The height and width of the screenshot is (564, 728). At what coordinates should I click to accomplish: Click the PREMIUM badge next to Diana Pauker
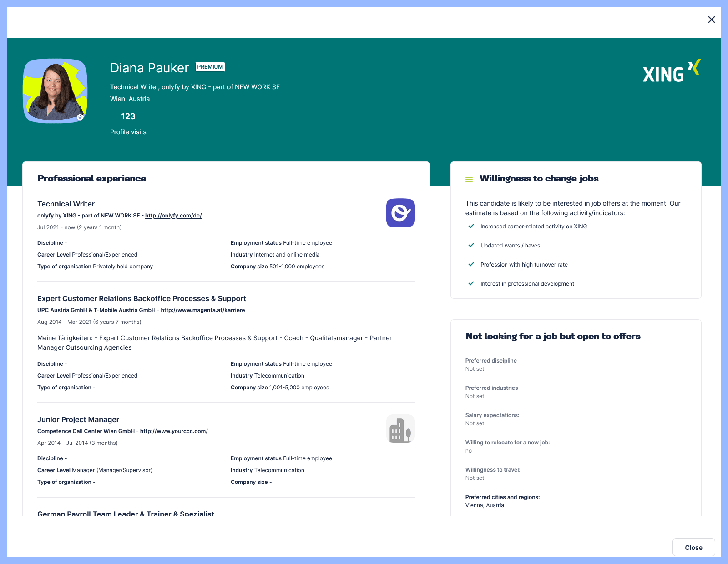pyautogui.click(x=210, y=67)
